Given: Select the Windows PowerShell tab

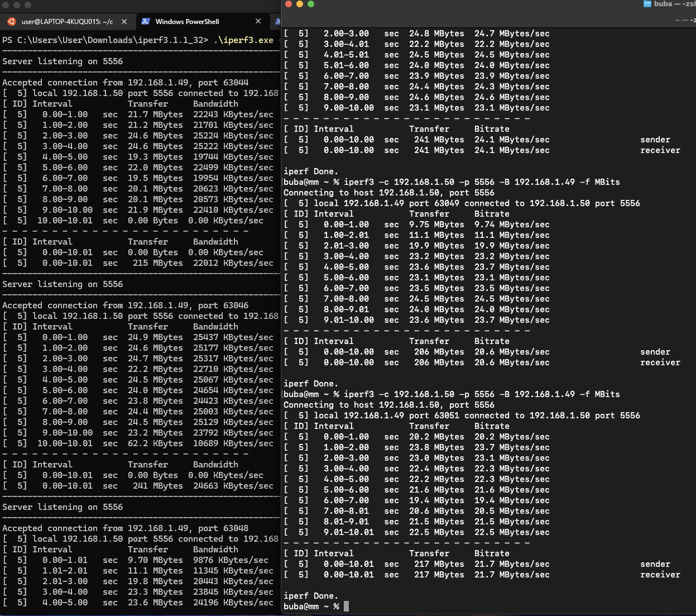Looking at the screenshot, I should tap(187, 22).
